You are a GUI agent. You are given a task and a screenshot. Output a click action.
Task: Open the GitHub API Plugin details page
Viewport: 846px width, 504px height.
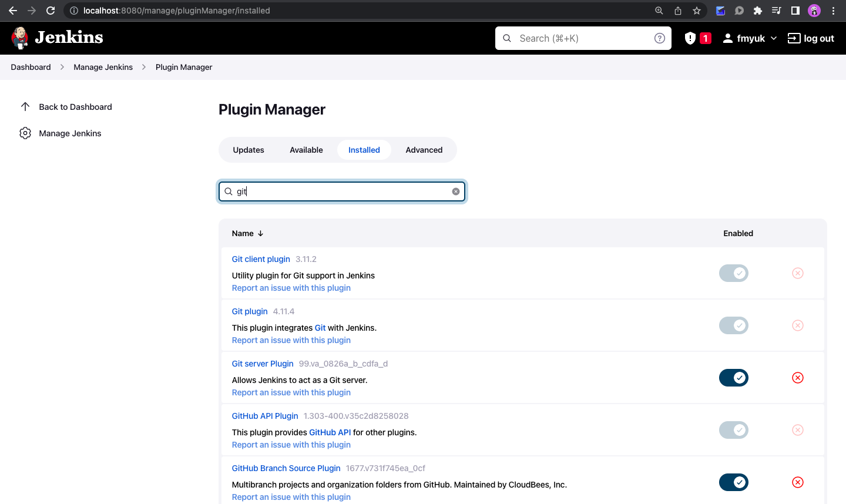(x=264, y=416)
